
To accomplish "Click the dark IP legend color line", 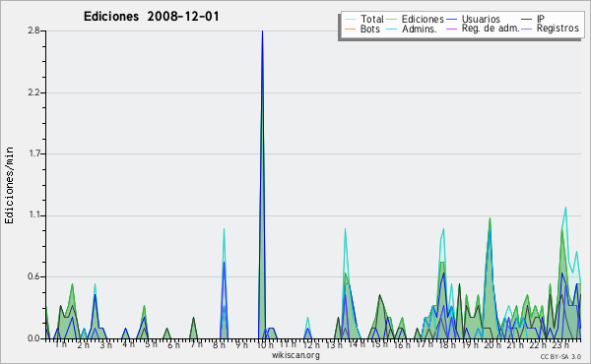I will pos(527,20).
